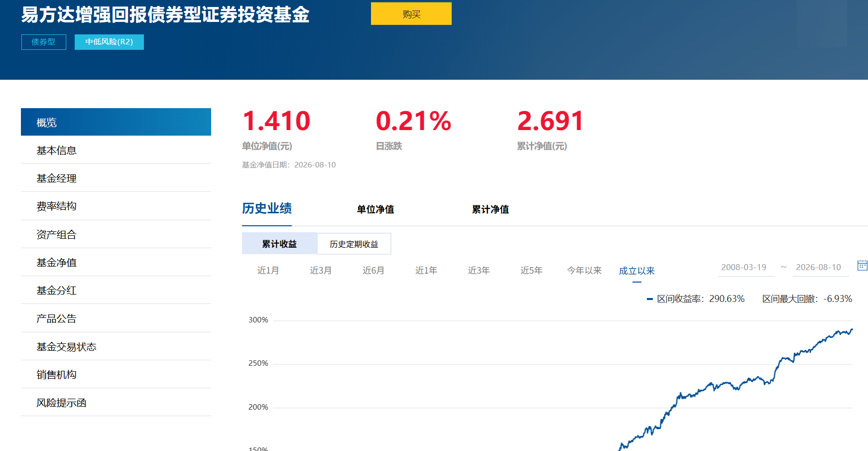The height and width of the screenshot is (451, 868).
Task: Click the 0.21% daily change value
Action: 413,121
